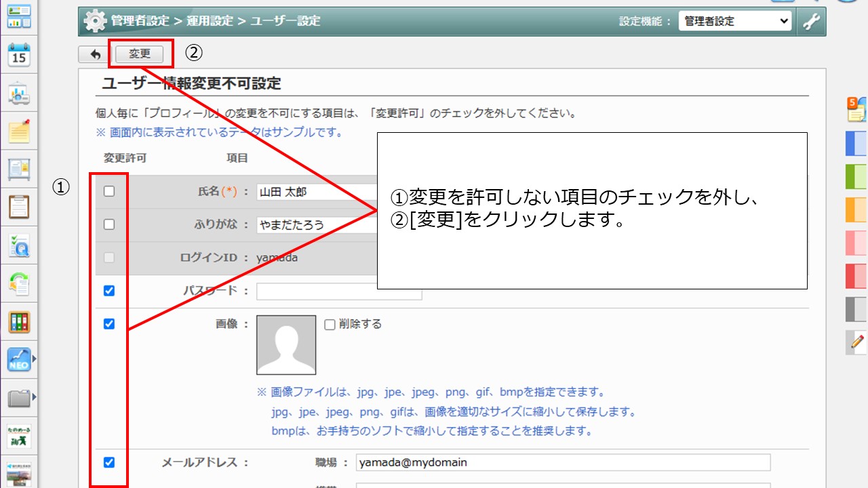Click the pencil edit icon on right edge
The width and height of the screenshot is (868, 488).
pyautogui.click(x=857, y=342)
